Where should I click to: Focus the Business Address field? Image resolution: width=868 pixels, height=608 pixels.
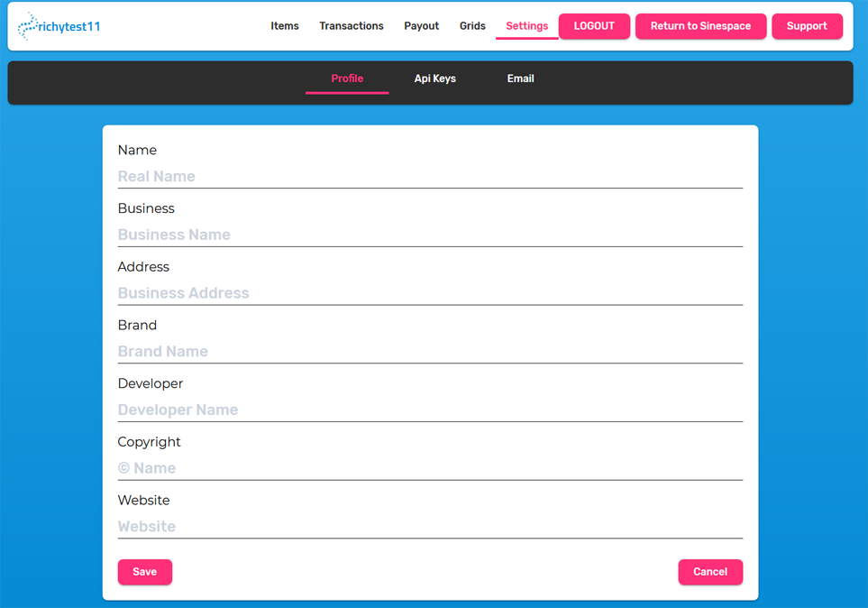pos(430,293)
